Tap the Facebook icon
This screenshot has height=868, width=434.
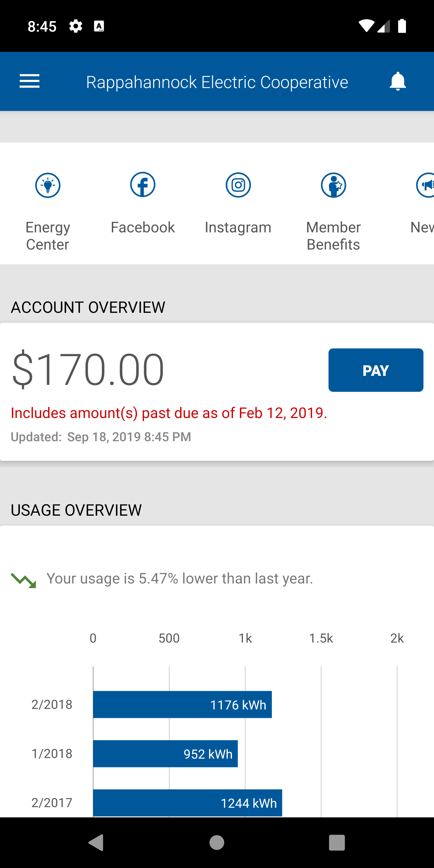click(143, 185)
